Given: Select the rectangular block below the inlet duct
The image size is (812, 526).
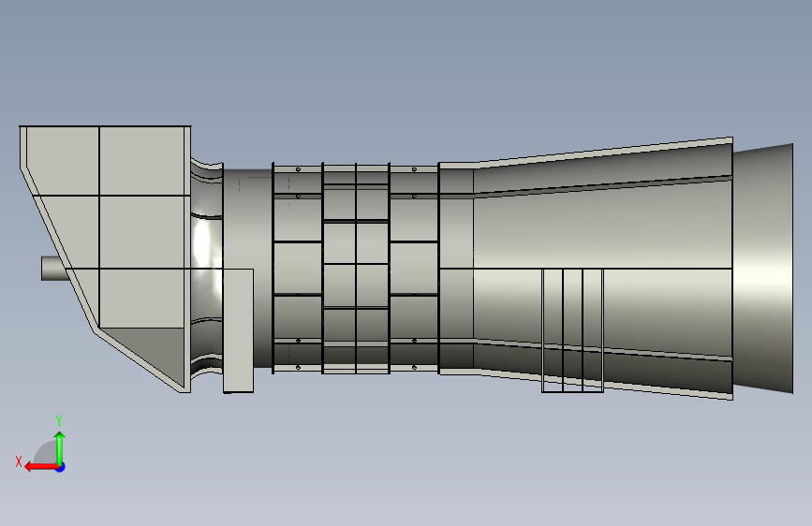Looking at the screenshot, I should pyautogui.click(x=238, y=330).
